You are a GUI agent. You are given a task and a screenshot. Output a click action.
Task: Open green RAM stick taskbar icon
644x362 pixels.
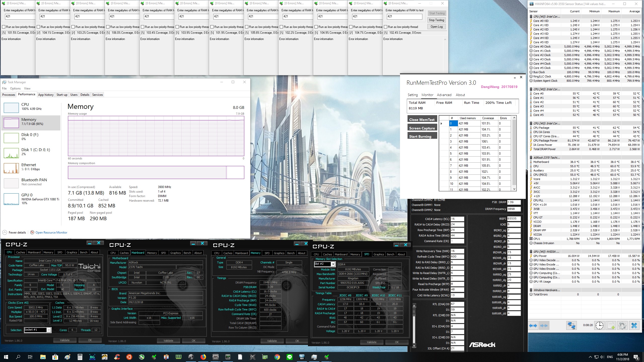[179, 357]
